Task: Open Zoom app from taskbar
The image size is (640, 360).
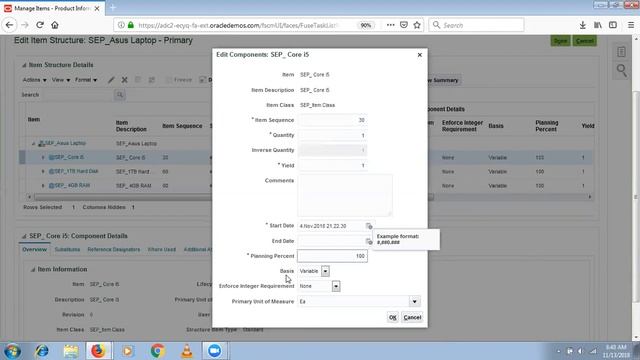Action: (215, 351)
